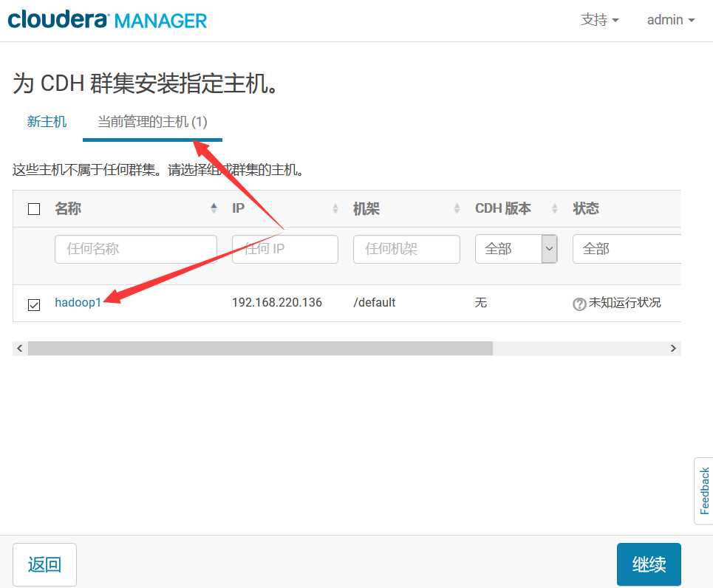Click the 无 CDH version cell
713x588 pixels.
(x=481, y=302)
